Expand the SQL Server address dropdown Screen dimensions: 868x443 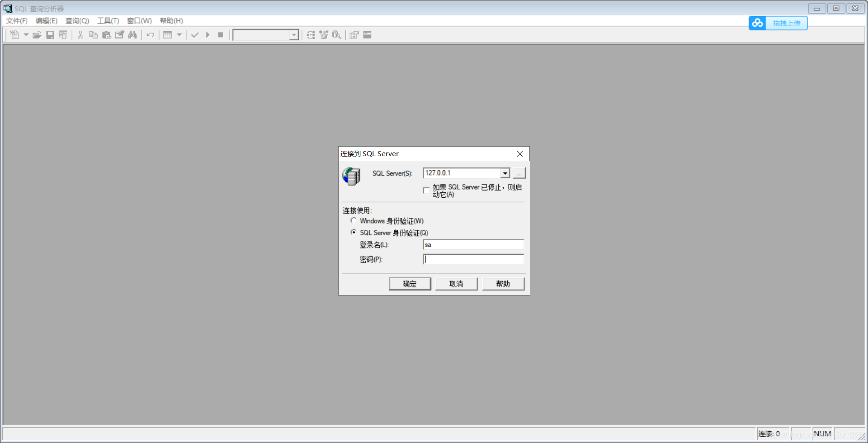pyautogui.click(x=505, y=173)
